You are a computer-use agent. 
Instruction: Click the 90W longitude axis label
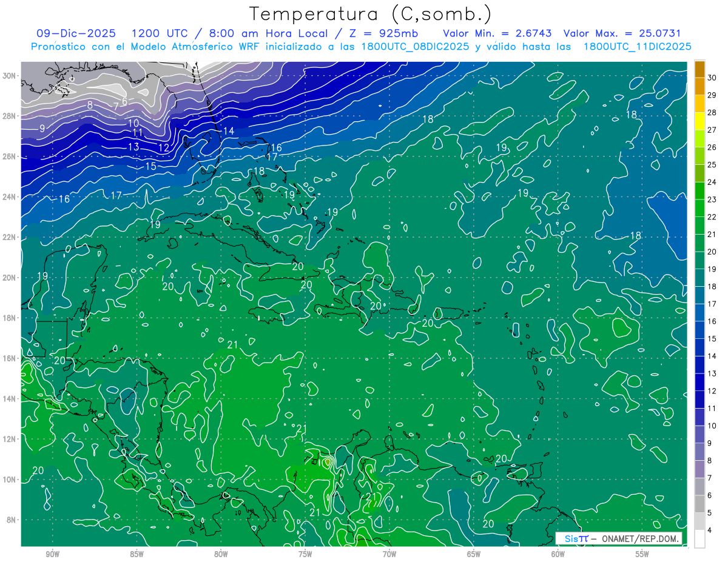click(52, 554)
